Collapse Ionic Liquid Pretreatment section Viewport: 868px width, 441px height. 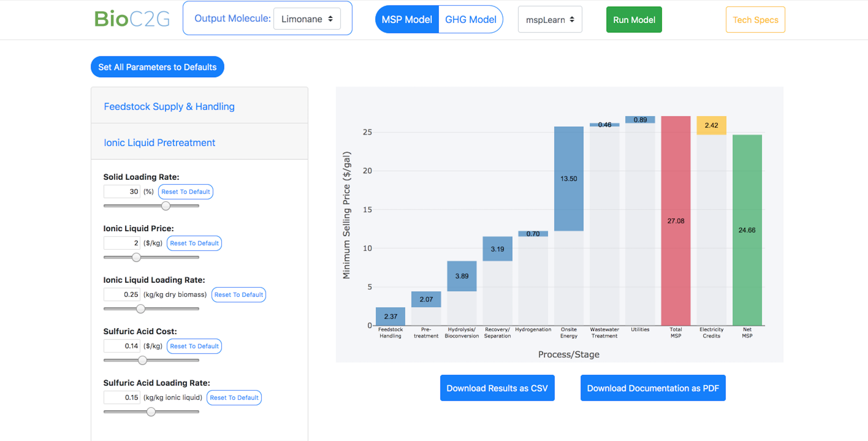pos(159,143)
